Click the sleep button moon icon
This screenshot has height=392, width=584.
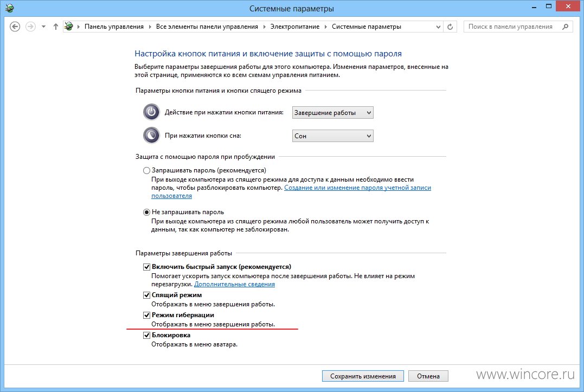point(151,136)
